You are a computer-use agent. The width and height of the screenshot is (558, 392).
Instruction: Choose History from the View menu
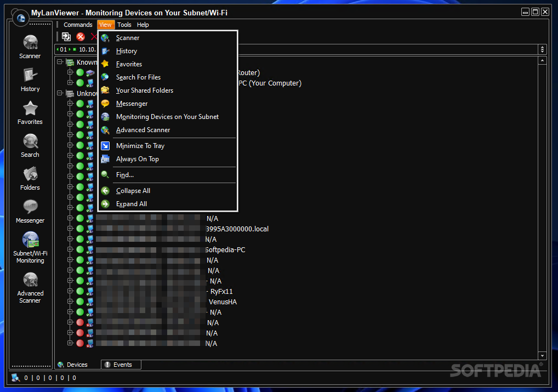pos(167,51)
